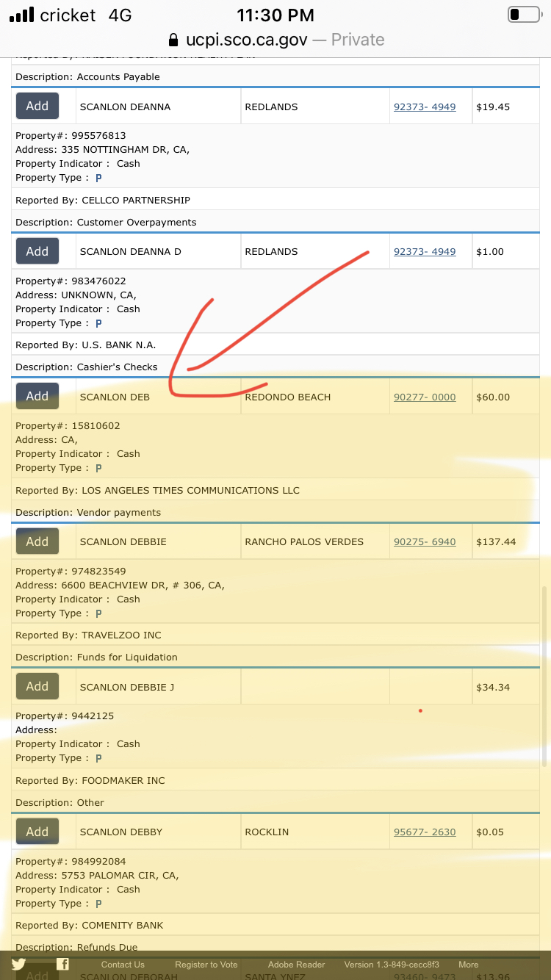The width and height of the screenshot is (551, 980).
Task: Tap the padlock icon beside the URL
Action: pyautogui.click(x=174, y=40)
